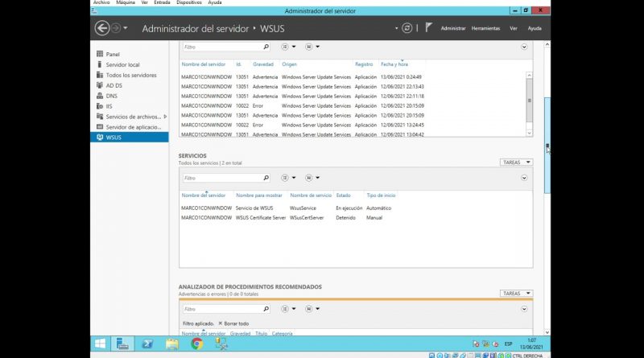
Task: Collapse the events filter panel chevron
Action: click(x=524, y=47)
